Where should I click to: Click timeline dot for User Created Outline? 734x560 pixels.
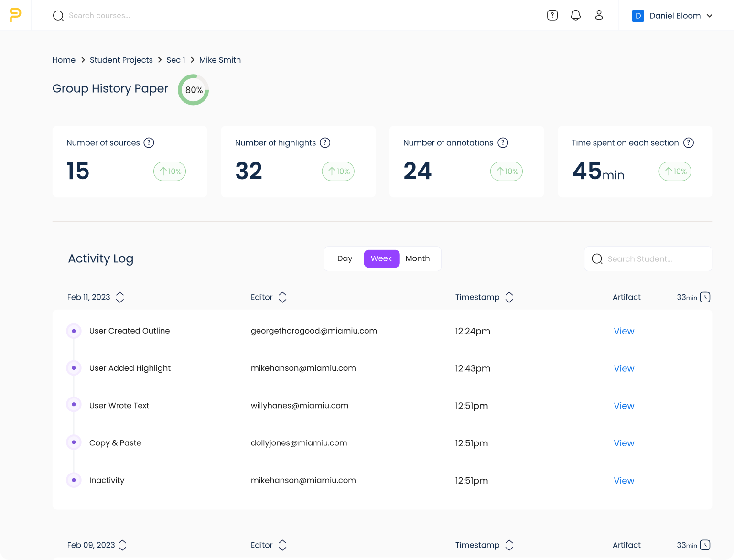click(x=74, y=331)
